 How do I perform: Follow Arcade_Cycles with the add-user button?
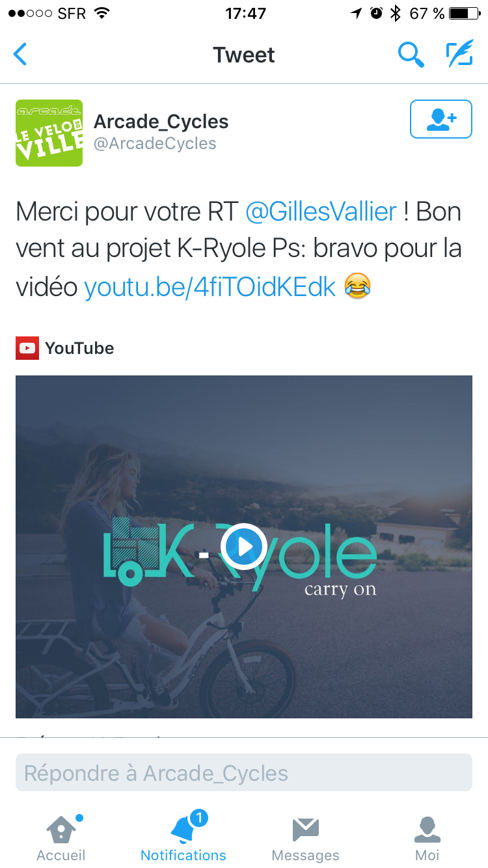[x=441, y=119]
